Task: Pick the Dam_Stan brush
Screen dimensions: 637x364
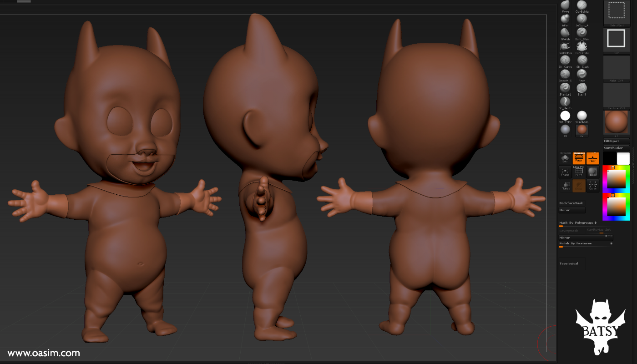Action: 582,33
